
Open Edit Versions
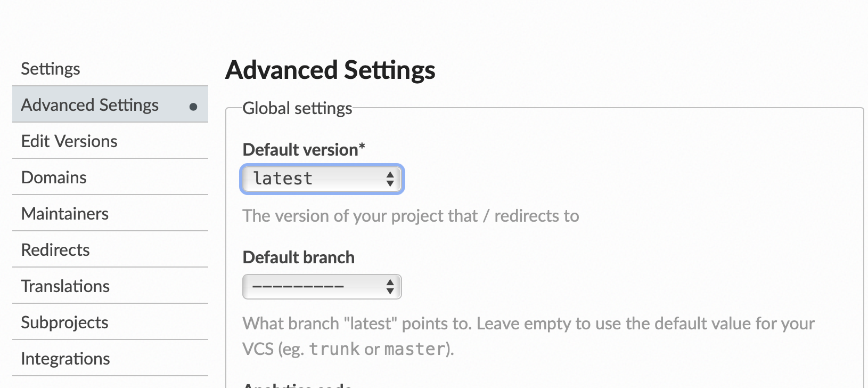coord(69,141)
